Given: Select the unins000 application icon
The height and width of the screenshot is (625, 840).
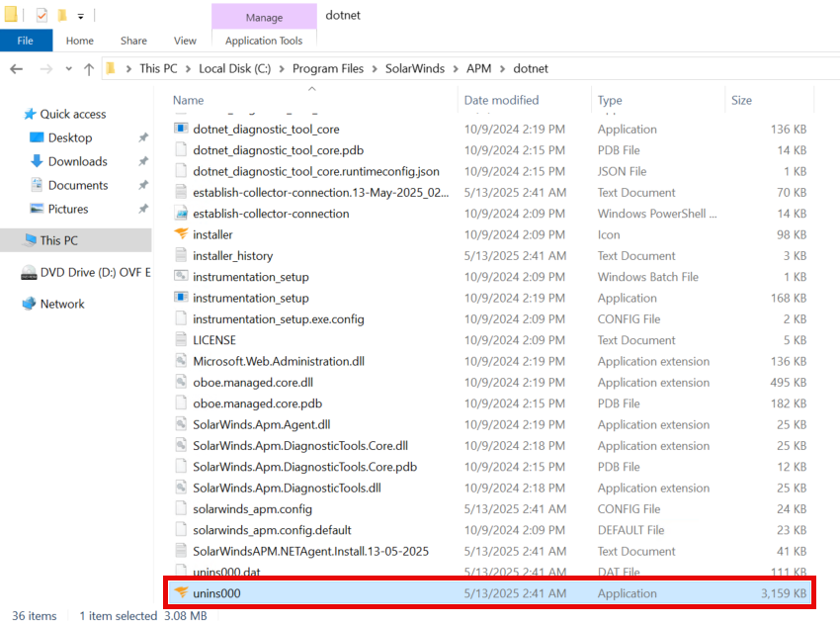Looking at the screenshot, I should click(x=181, y=593).
